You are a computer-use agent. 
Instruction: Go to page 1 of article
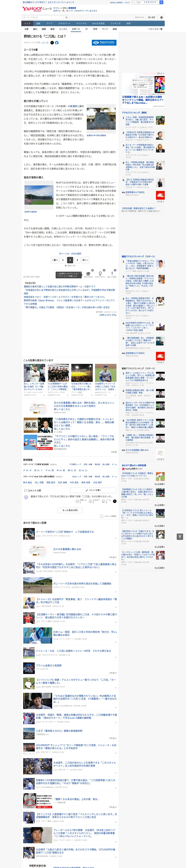tap(63, 260)
